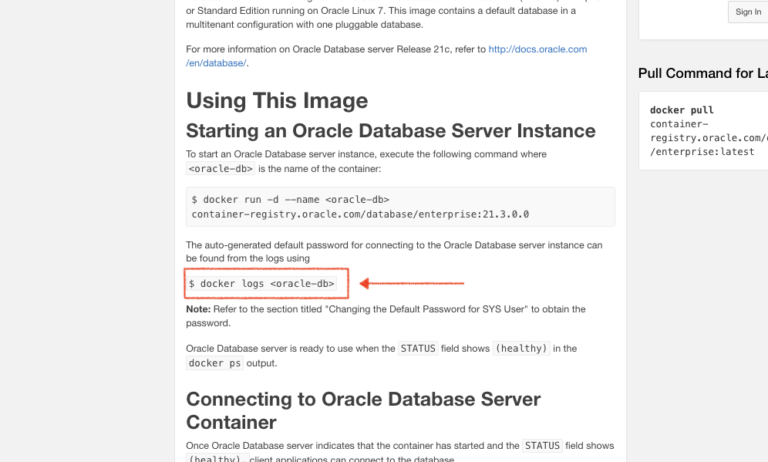The width and height of the screenshot is (768, 462).
Task: Click the Using This Image heading
Action: point(277,100)
